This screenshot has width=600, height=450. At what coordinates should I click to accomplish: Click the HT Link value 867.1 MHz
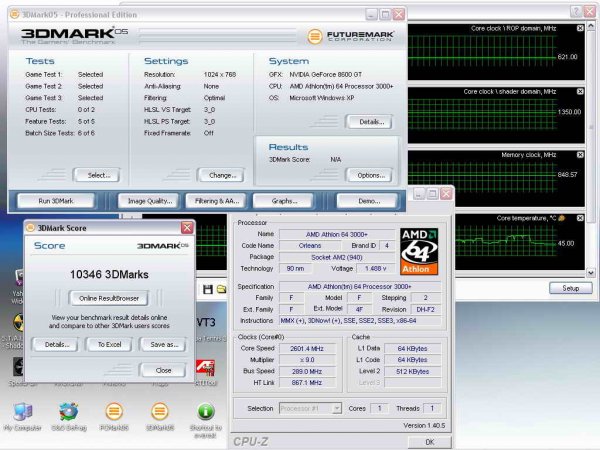pyautogui.click(x=307, y=382)
